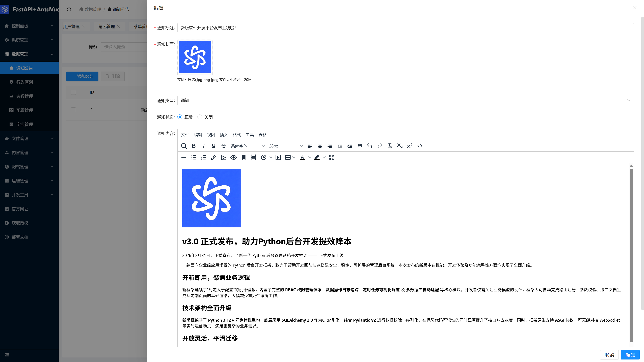Click the 确定 button
644x362 pixels.
click(630, 355)
